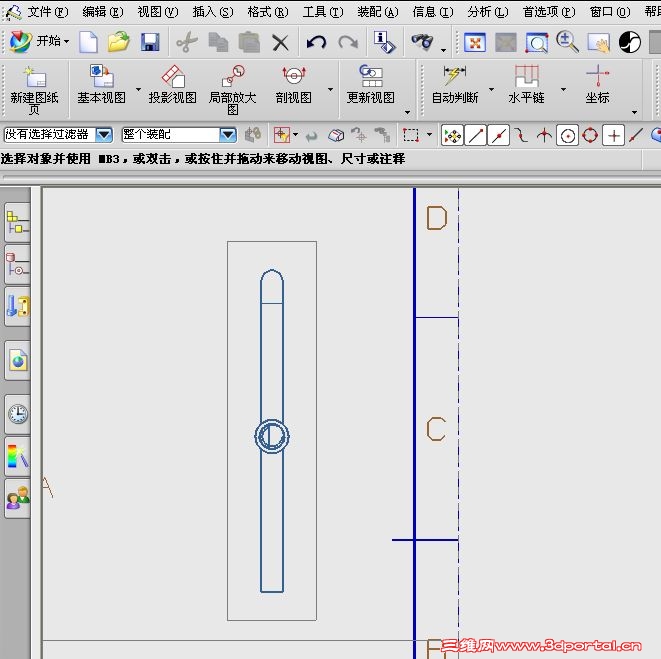Click 水平链 horizontal chain button
Image resolution: width=661 pixels, height=659 pixels.
click(x=527, y=84)
